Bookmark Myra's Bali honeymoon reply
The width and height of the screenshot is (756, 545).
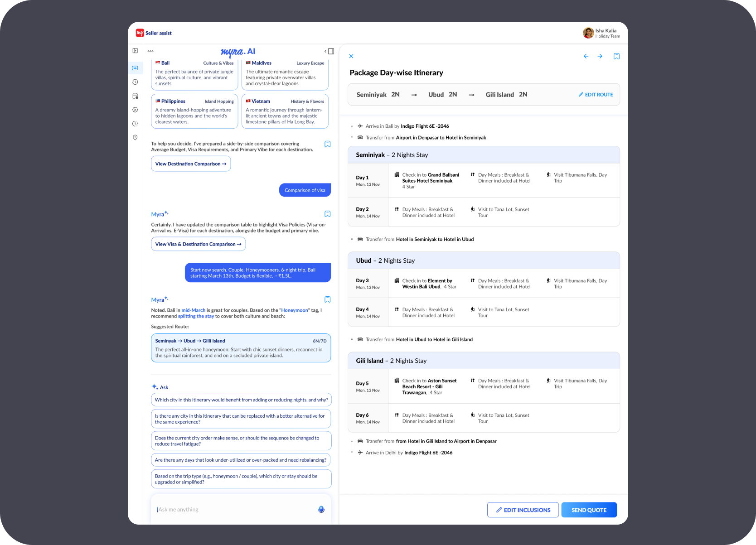tap(328, 299)
